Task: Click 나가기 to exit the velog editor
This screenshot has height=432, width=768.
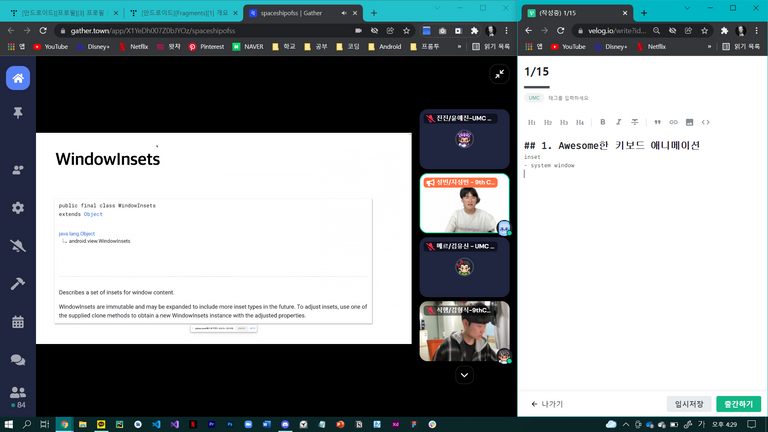Action: click(547, 404)
